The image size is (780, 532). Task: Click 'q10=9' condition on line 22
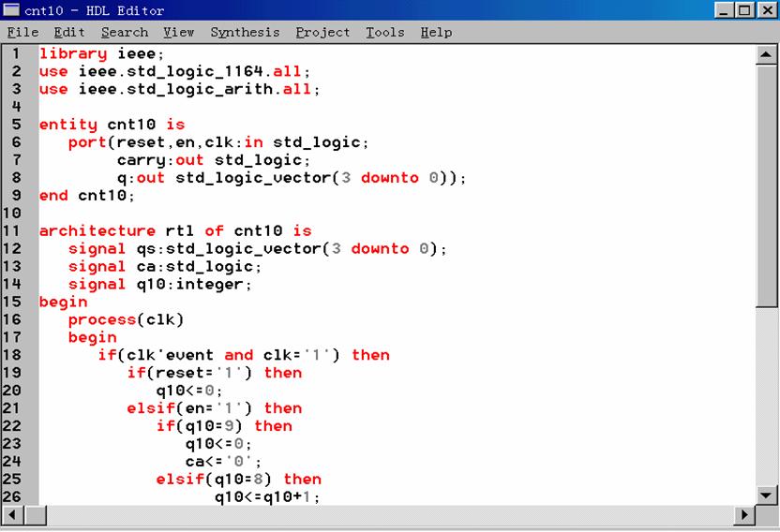pos(208,426)
